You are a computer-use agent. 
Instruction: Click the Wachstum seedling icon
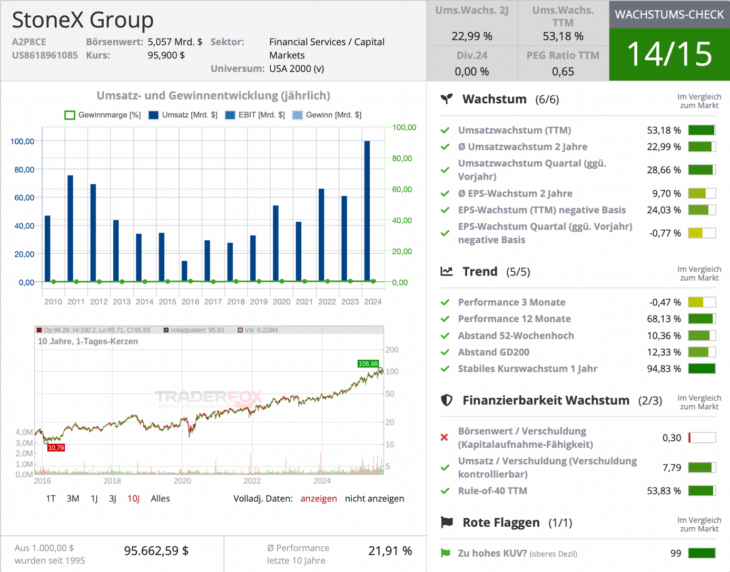[447, 100]
